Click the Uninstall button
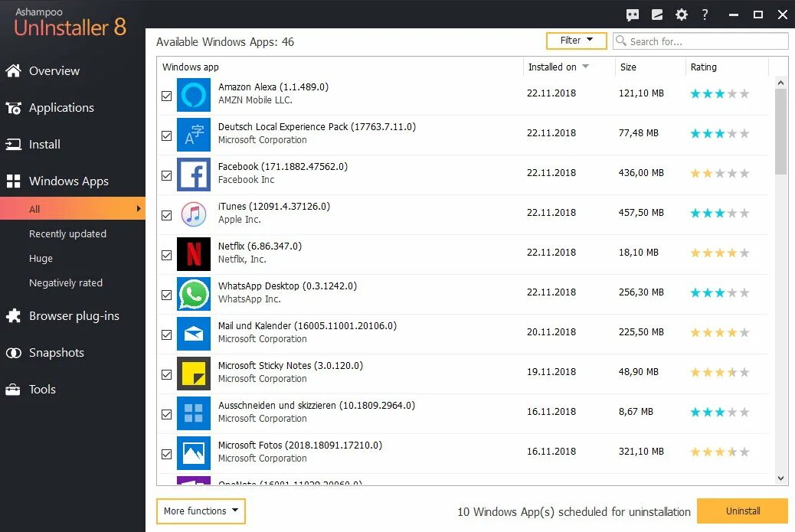The image size is (795, 532). 742,511
